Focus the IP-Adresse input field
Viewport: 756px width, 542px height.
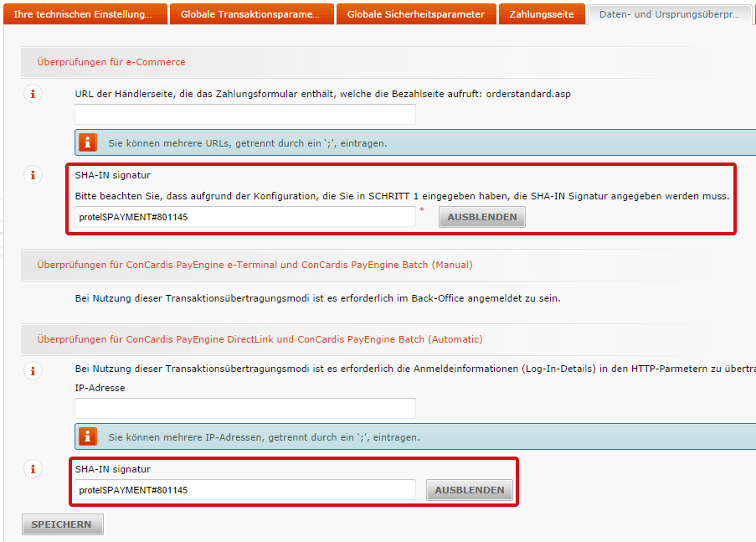pyautogui.click(x=245, y=408)
